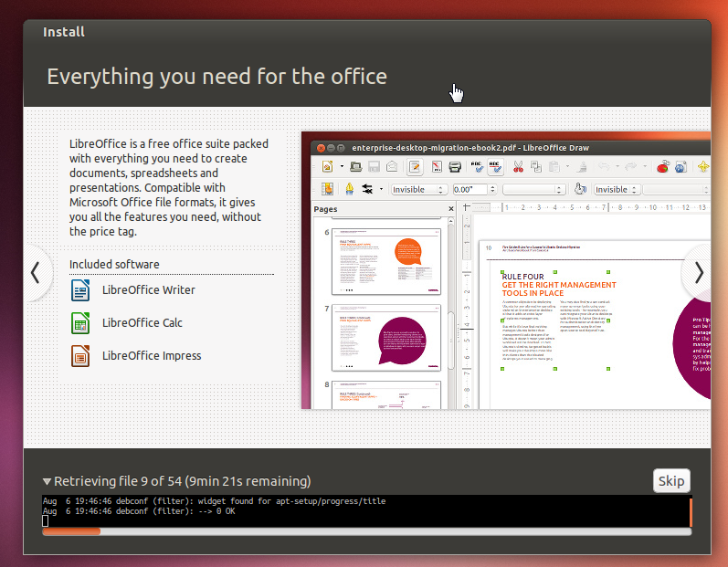Click the Format Paintbrush icon

[582, 166]
